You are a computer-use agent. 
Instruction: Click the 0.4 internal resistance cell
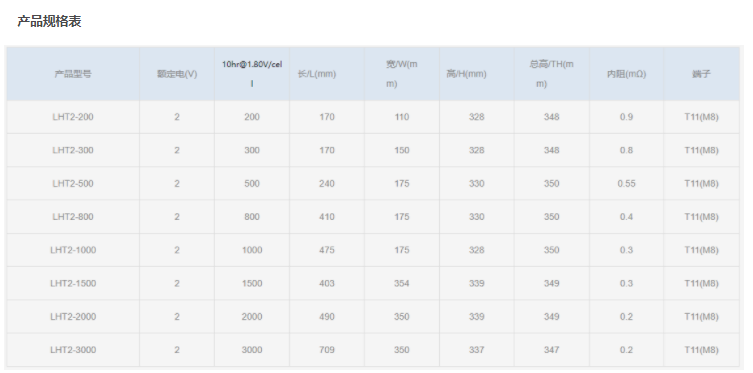click(626, 217)
